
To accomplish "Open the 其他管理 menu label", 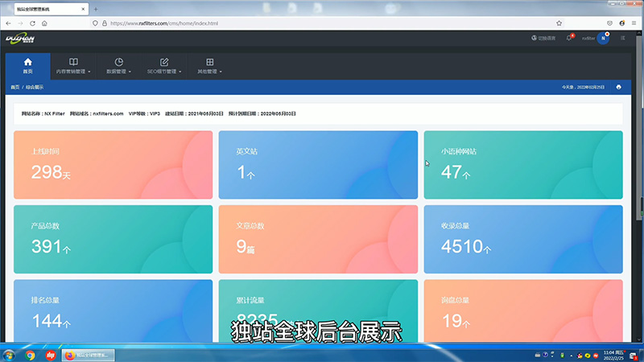I will click(x=207, y=72).
